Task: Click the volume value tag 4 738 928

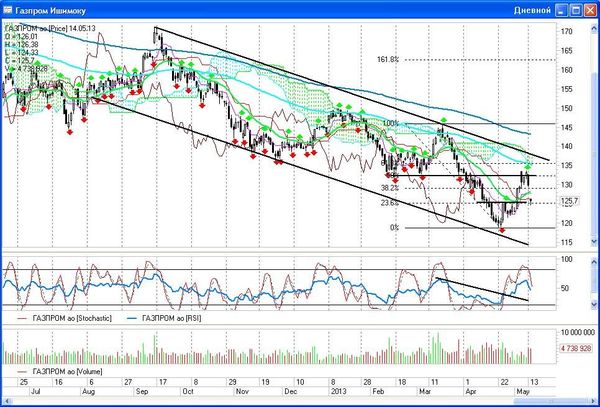Action: click(x=576, y=348)
